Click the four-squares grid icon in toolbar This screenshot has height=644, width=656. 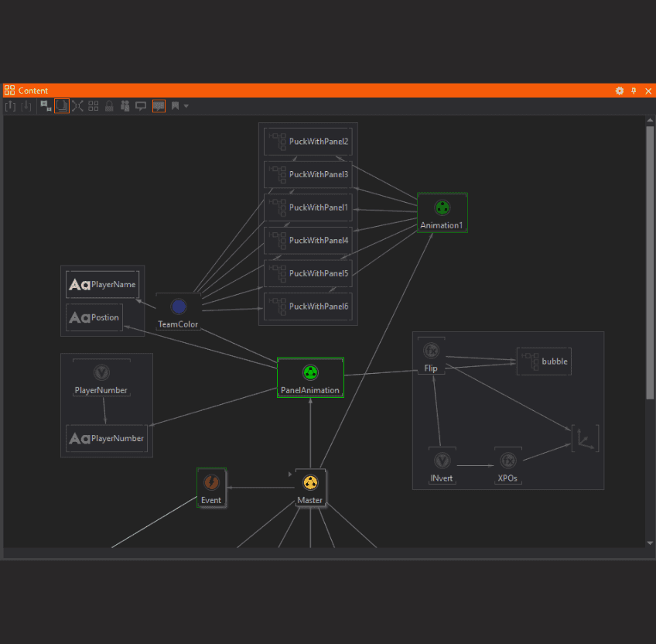[x=94, y=106]
